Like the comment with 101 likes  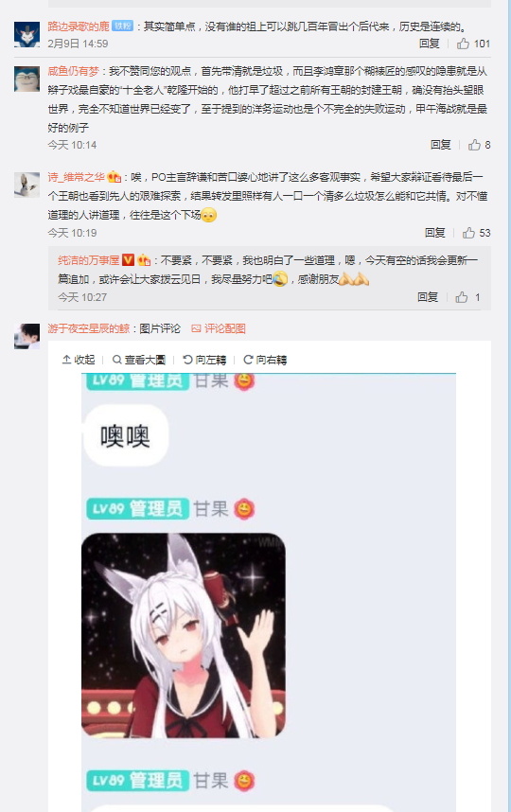pos(473,44)
